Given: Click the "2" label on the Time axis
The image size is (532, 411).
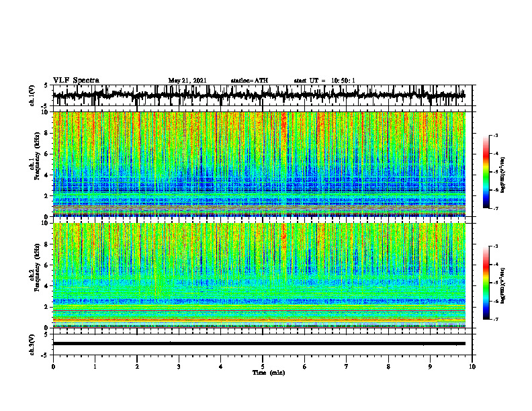Looking at the screenshot, I should pos(137,367).
